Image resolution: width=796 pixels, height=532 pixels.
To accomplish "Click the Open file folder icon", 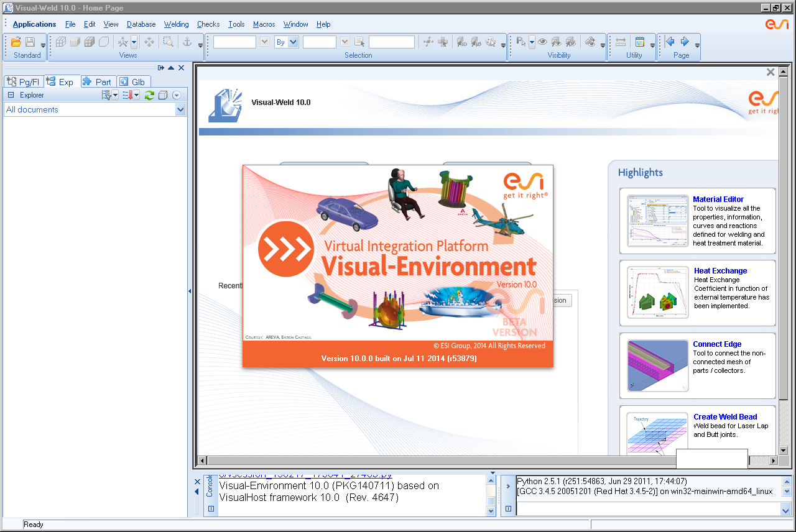I will coord(16,42).
